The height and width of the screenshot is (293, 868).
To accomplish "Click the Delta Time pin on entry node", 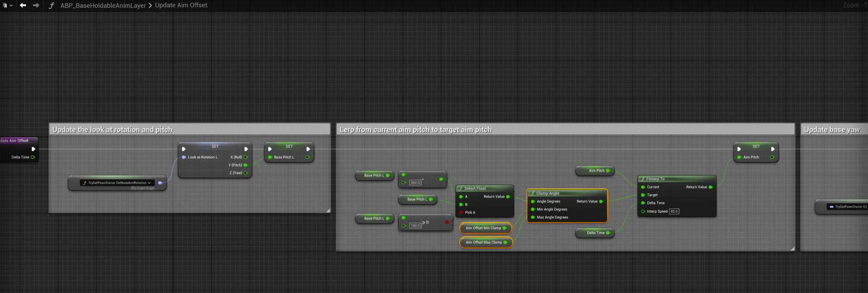I will (x=33, y=157).
